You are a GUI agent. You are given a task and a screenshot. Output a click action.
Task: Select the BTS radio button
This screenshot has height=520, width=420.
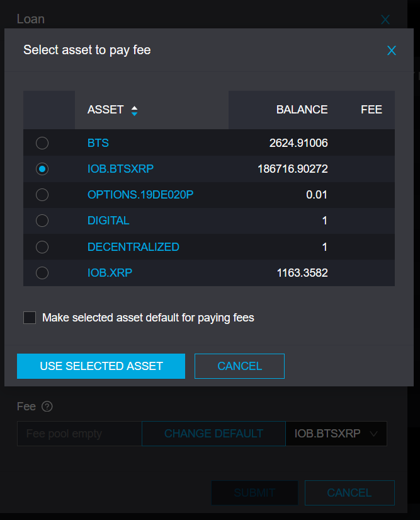42,143
